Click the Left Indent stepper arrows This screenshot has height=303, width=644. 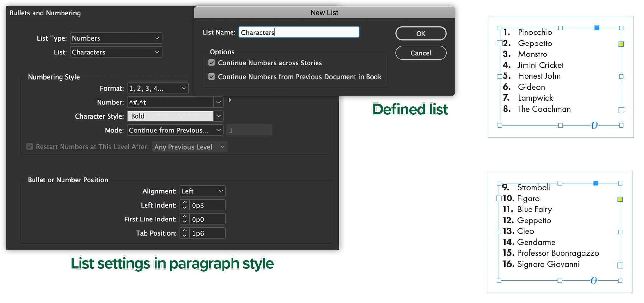pos(185,205)
